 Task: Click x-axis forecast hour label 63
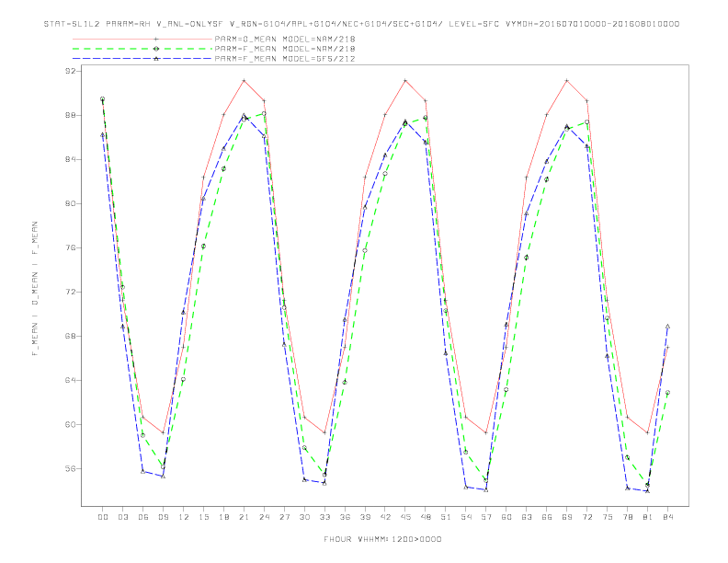click(527, 517)
